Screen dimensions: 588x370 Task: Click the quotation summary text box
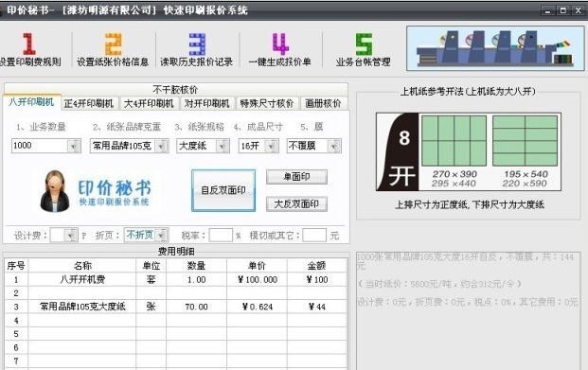pos(468,311)
